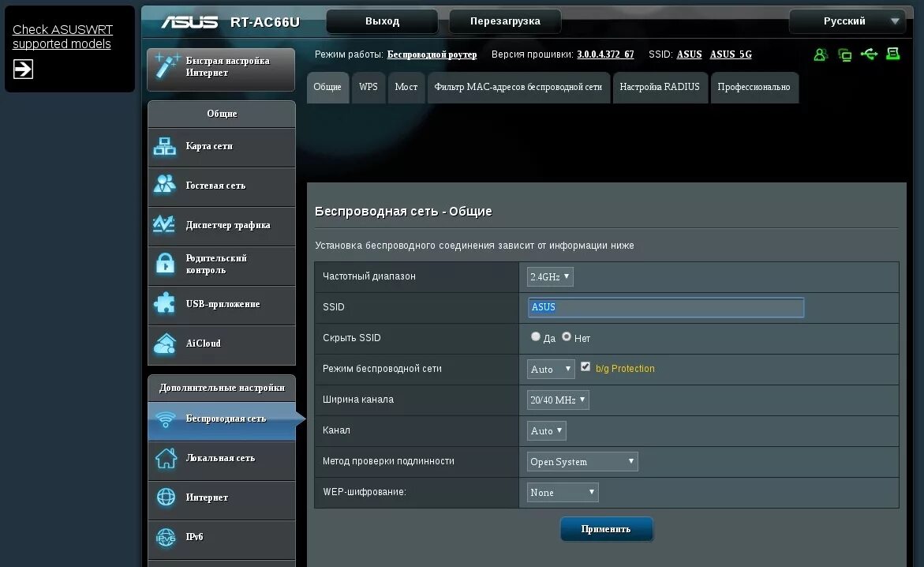924x567 pixels.
Task: Switch to the Общие tab
Action: (327, 88)
